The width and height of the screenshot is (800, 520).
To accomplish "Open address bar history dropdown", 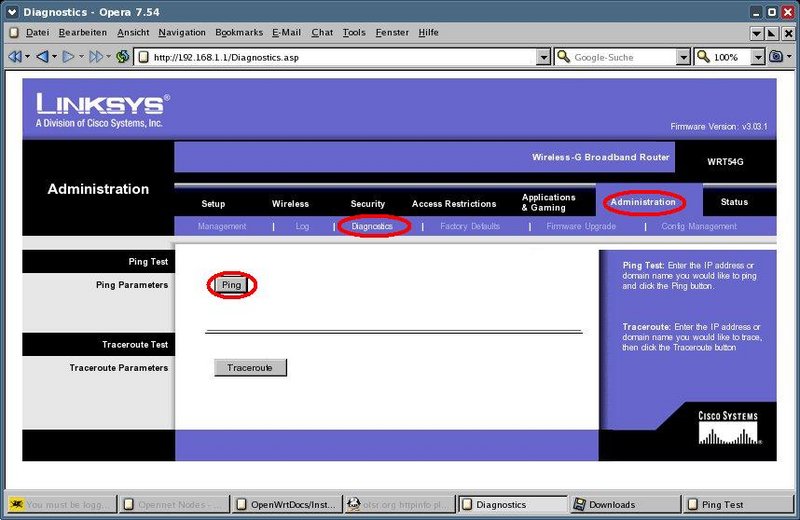I will (544, 57).
